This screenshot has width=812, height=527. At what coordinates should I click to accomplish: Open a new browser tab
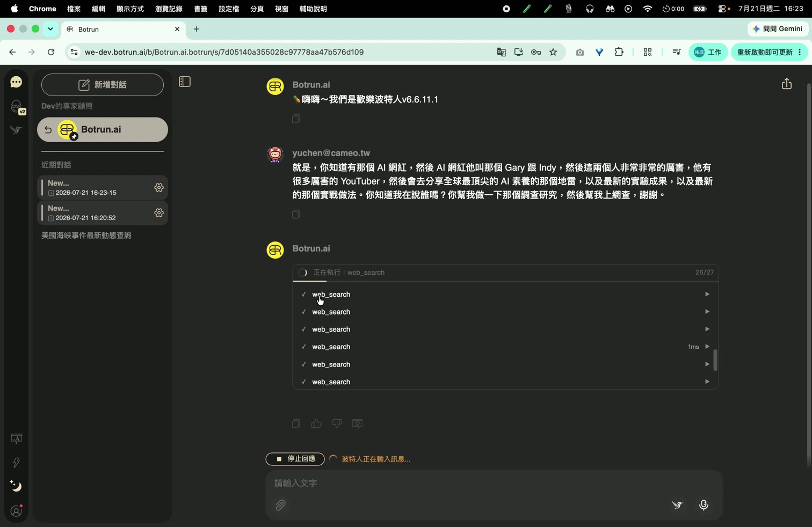[197, 29]
